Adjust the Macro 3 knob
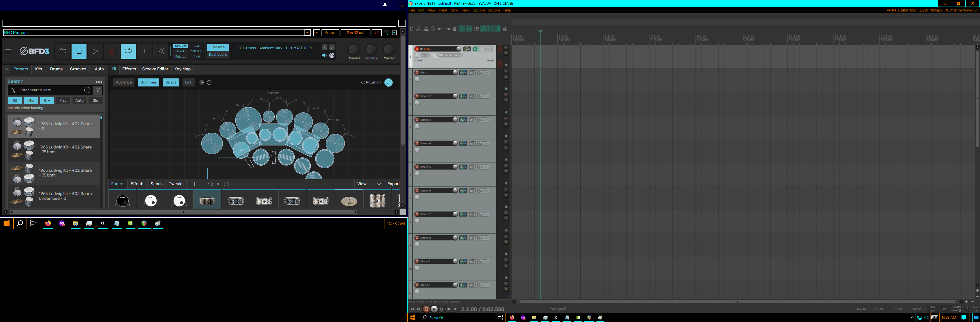Image resolution: width=980 pixels, height=322 pixels. click(x=389, y=49)
